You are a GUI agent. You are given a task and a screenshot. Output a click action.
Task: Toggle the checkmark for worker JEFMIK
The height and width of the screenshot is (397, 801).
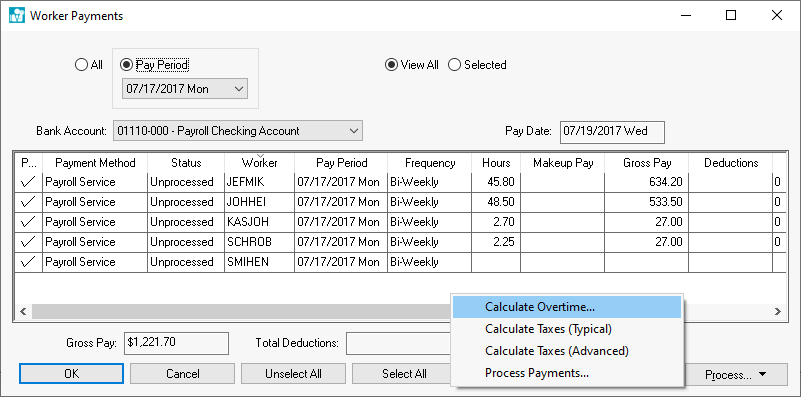click(28, 182)
